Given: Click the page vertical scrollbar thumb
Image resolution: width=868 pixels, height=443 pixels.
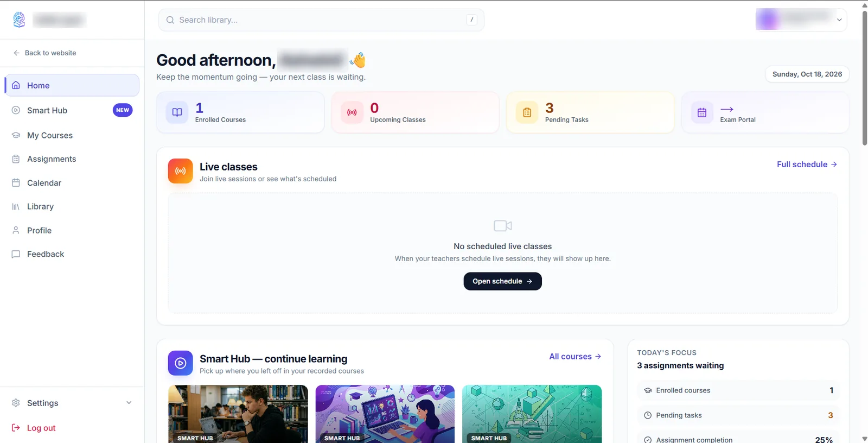Looking at the screenshot, I should [864, 78].
